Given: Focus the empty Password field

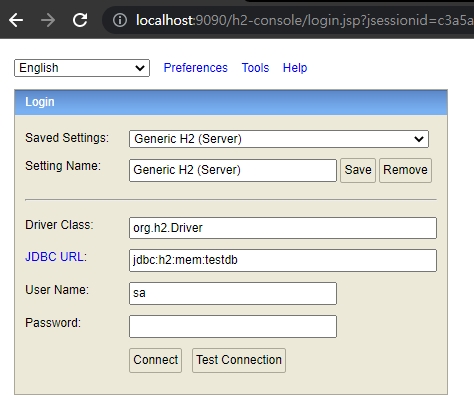Looking at the screenshot, I should pyautogui.click(x=233, y=326).
